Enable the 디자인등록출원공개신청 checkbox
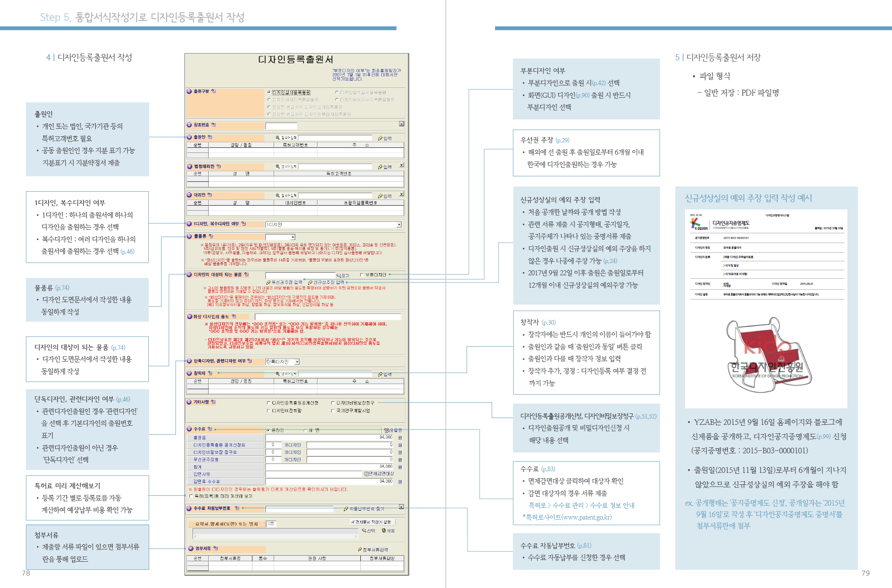The height and width of the screenshot is (588, 892). 269,403
